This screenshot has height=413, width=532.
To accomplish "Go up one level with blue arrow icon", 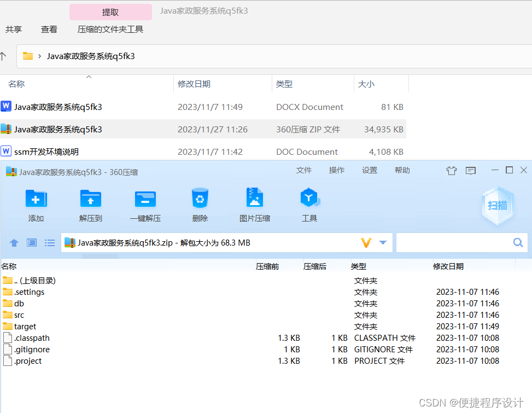I will (x=14, y=243).
